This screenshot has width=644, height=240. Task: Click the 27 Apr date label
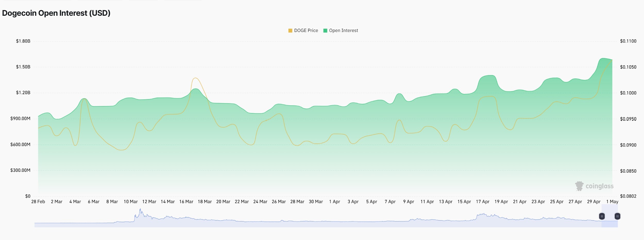click(575, 202)
